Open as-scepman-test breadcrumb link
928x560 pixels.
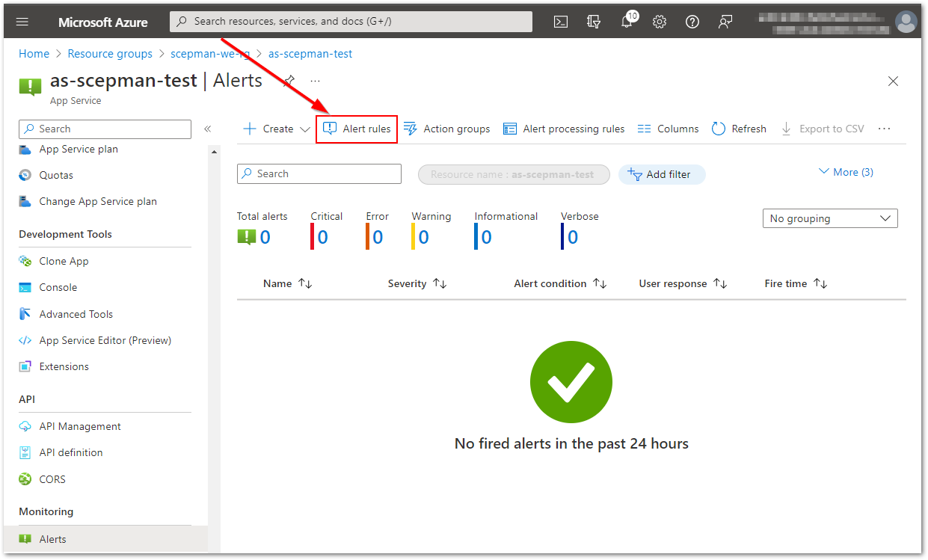point(310,54)
